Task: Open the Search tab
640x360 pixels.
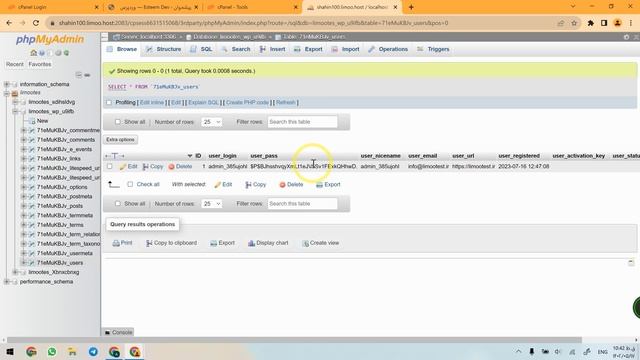Action: coord(236,49)
